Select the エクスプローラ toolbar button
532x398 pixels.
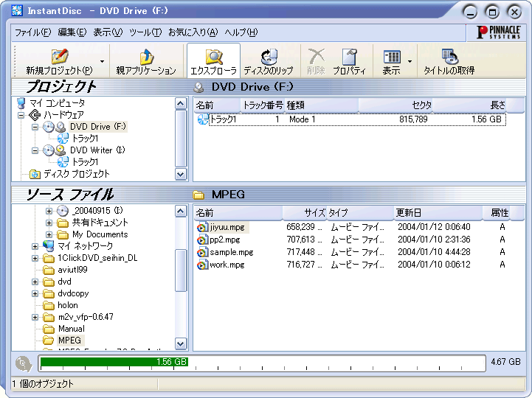point(213,61)
